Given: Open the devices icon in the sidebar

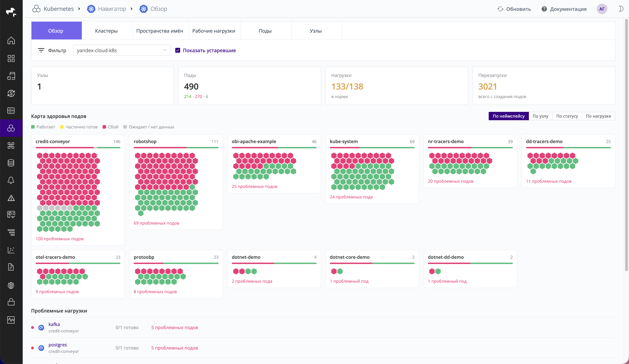Looking at the screenshot, I should click(x=11, y=76).
